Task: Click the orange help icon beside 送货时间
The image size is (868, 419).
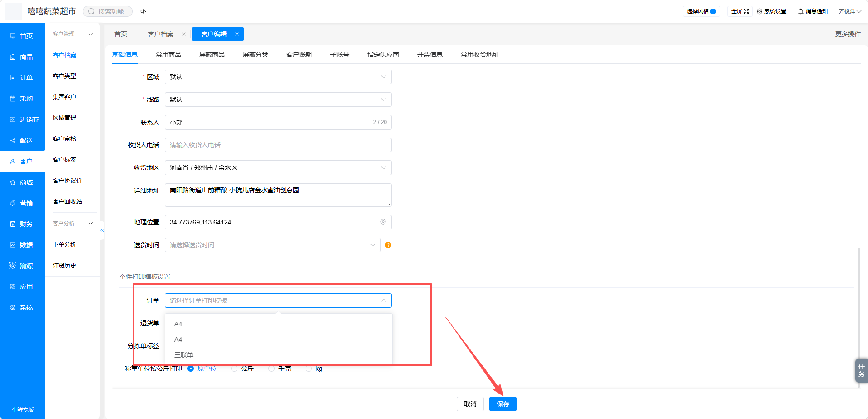Action: coord(388,245)
